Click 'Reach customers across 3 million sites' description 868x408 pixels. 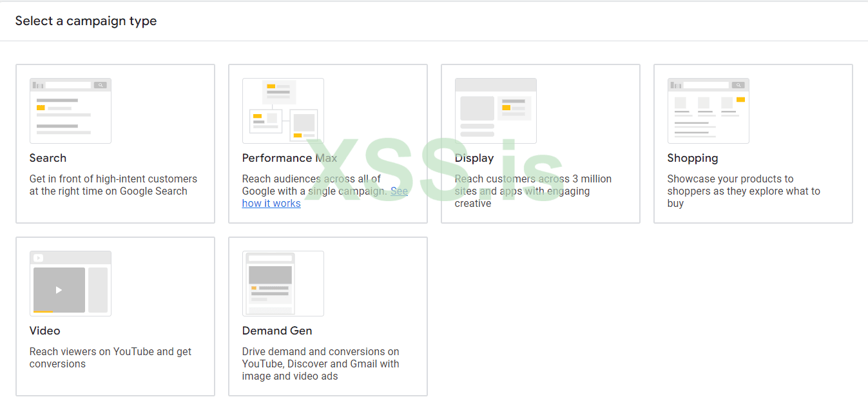tap(533, 191)
